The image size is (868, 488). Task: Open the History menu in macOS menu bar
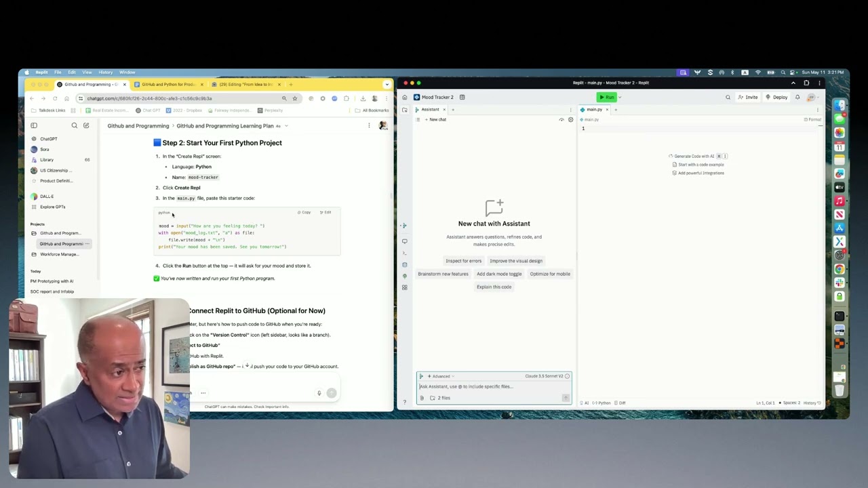pos(106,72)
